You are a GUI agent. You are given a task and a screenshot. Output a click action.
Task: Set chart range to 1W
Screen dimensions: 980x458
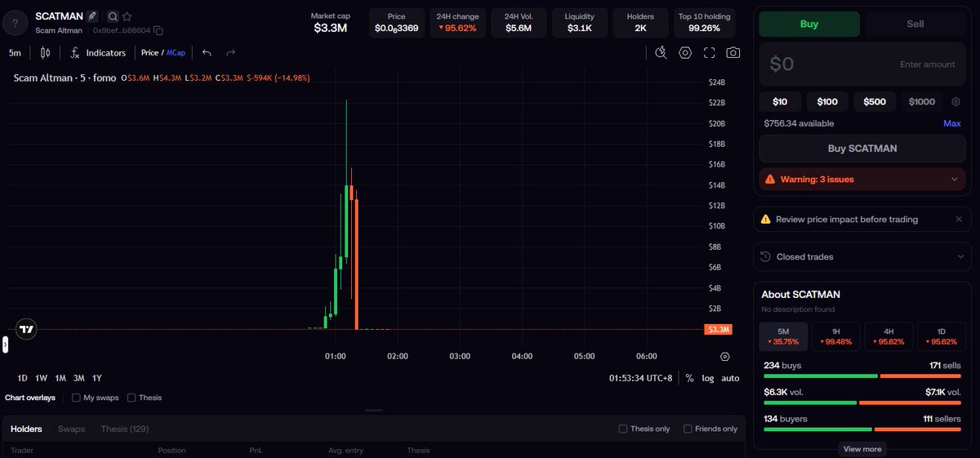click(x=42, y=378)
